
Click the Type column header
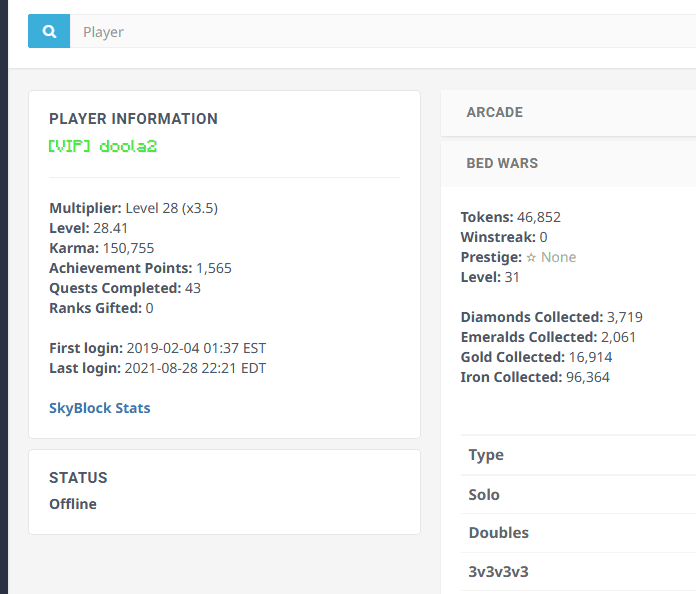point(486,455)
